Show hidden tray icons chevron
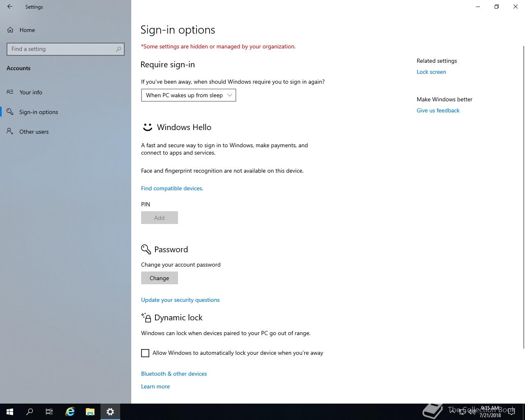This screenshot has width=525, height=420. [x=452, y=412]
